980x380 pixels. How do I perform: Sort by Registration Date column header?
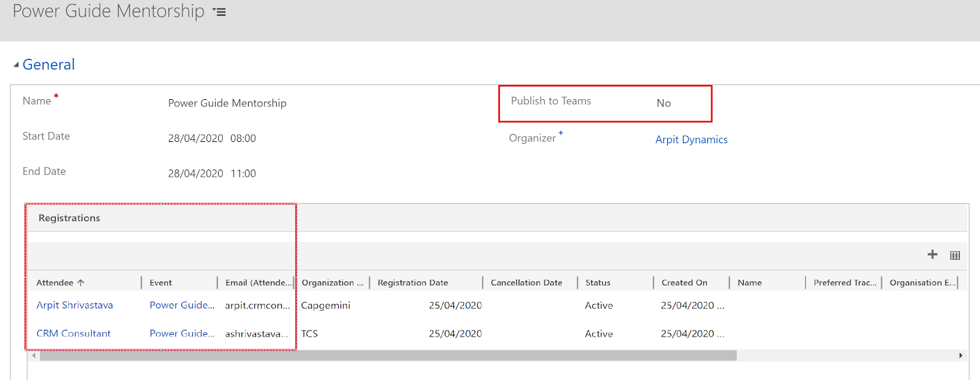click(x=413, y=283)
